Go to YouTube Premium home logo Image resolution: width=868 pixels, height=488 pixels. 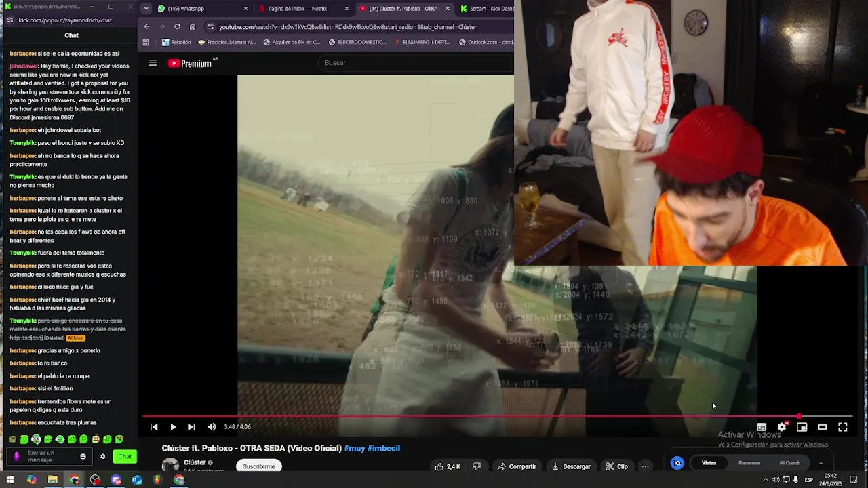point(190,63)
